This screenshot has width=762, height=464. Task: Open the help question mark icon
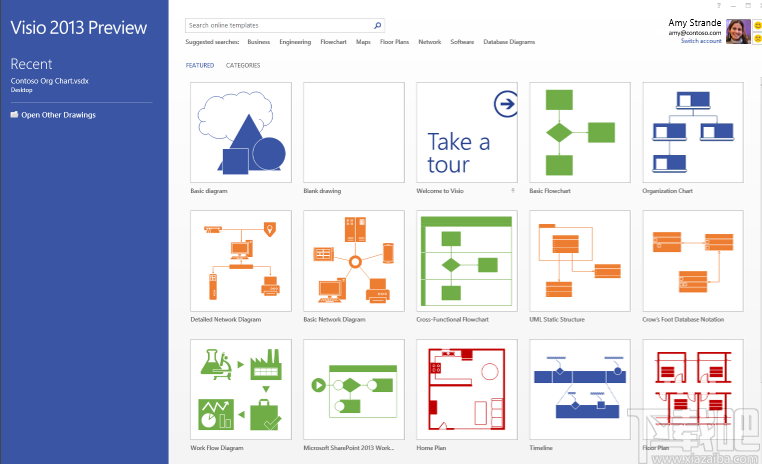click(719, 6)
